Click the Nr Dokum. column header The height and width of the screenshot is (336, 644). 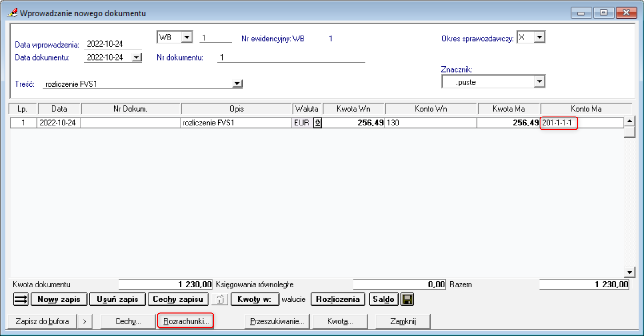(131, 109)
